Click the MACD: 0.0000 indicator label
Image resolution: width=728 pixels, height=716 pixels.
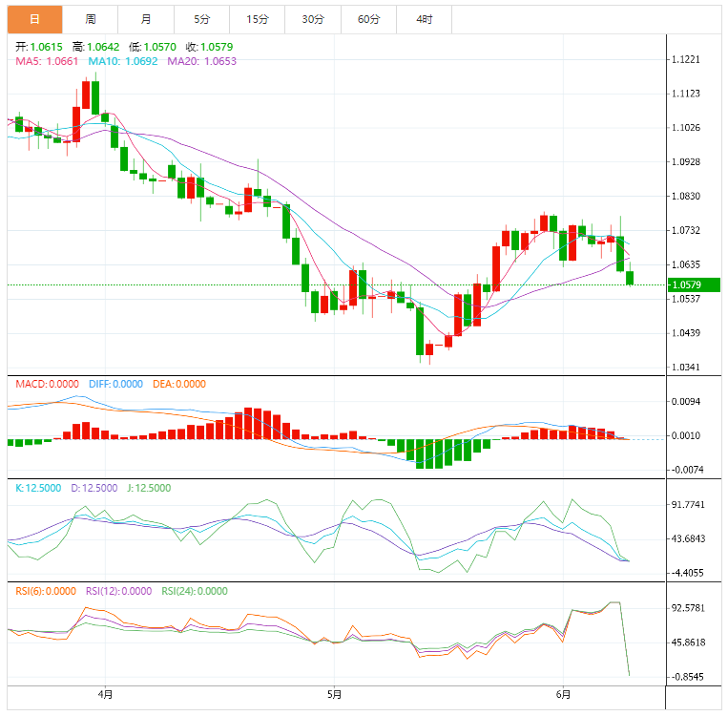click(48, 384)
